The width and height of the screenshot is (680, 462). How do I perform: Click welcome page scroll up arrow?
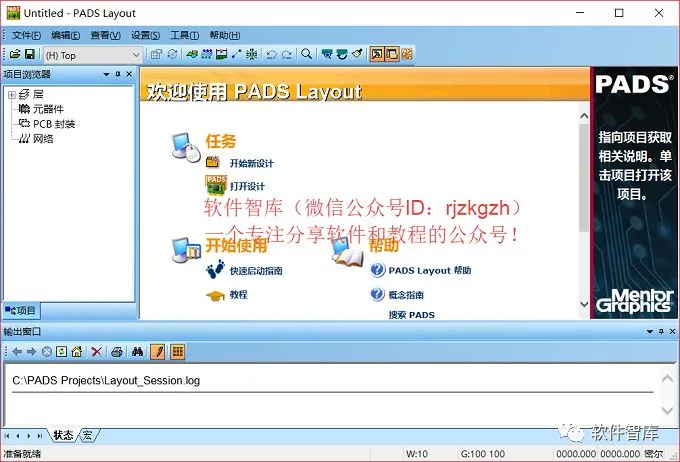click(x=584, y=116)
